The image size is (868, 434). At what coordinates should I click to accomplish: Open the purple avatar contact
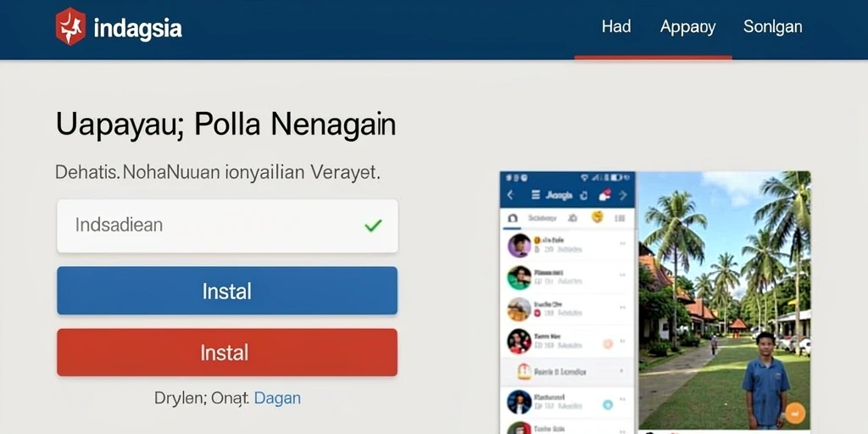(520, 245)
